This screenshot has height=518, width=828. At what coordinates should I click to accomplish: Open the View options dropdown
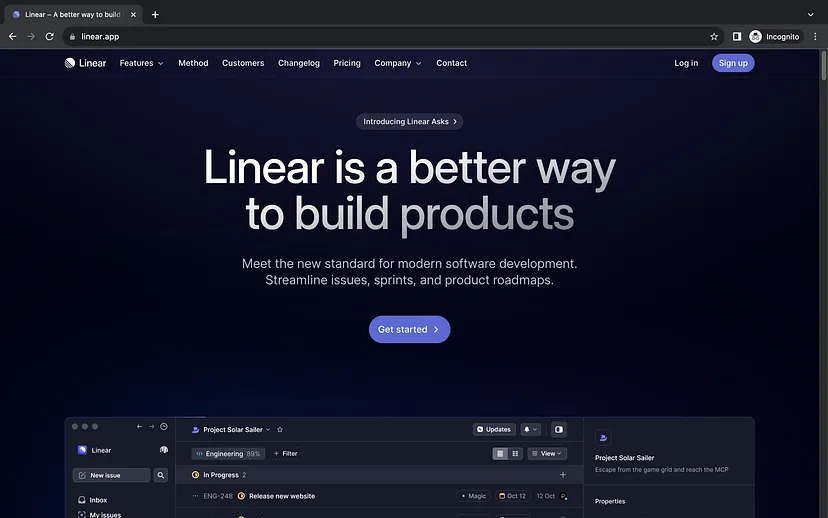pyautogui.click(x=548, y=453)
